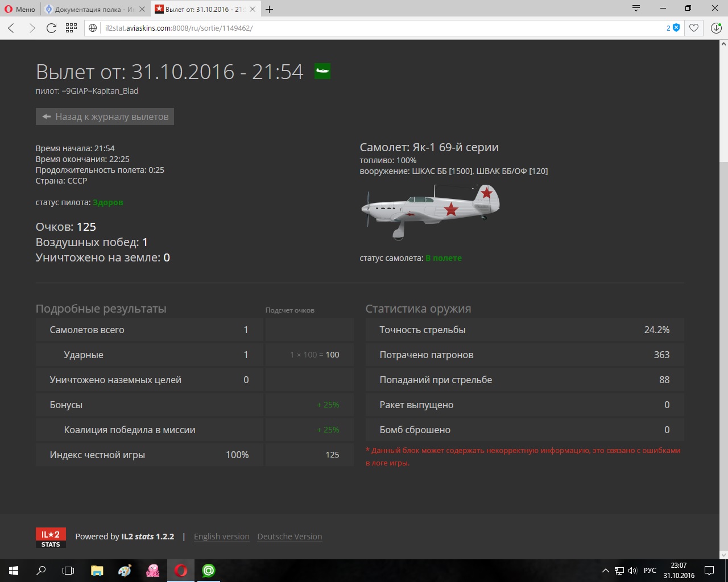Open a new tab with plus button
Image resolution: width=728 pixels, height=582 pixels.
click(x=270, y=9)
